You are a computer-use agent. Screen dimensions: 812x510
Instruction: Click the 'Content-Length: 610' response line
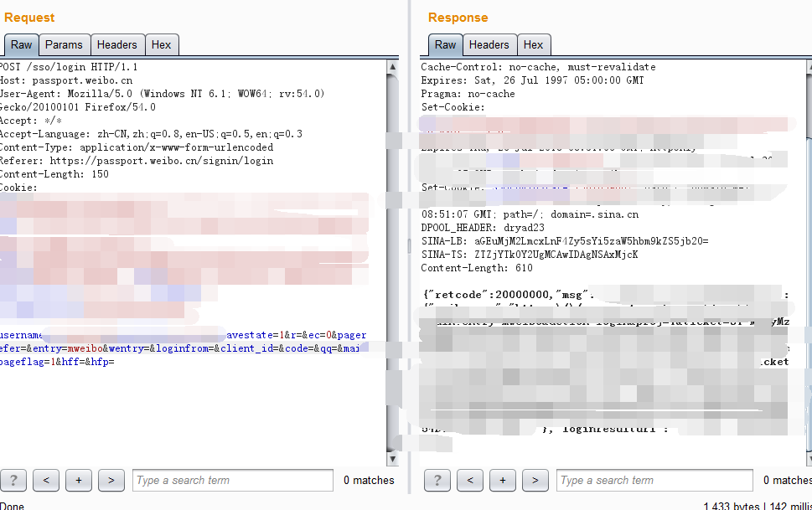coord(477,268)
